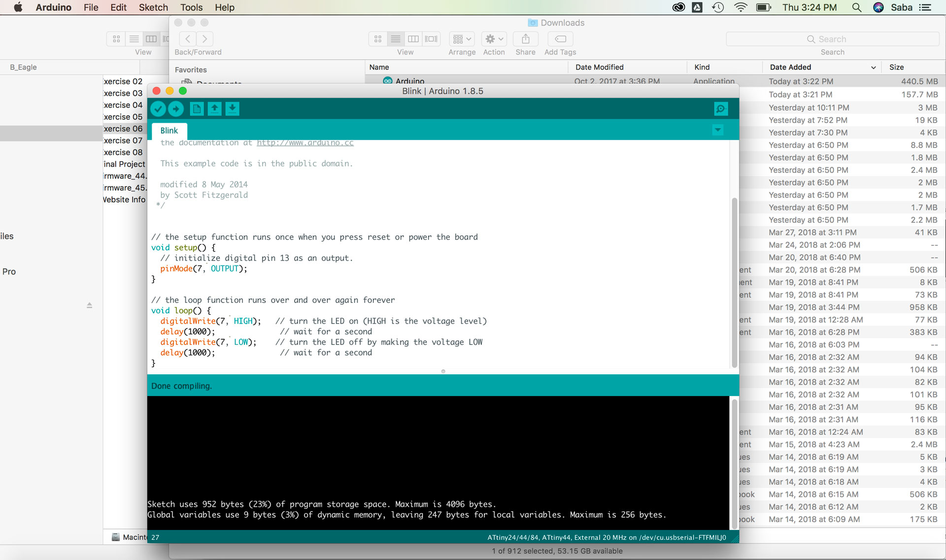Click the 440.5 MB size cell
Screen dimensions: 946x560
tap(919, 81)
